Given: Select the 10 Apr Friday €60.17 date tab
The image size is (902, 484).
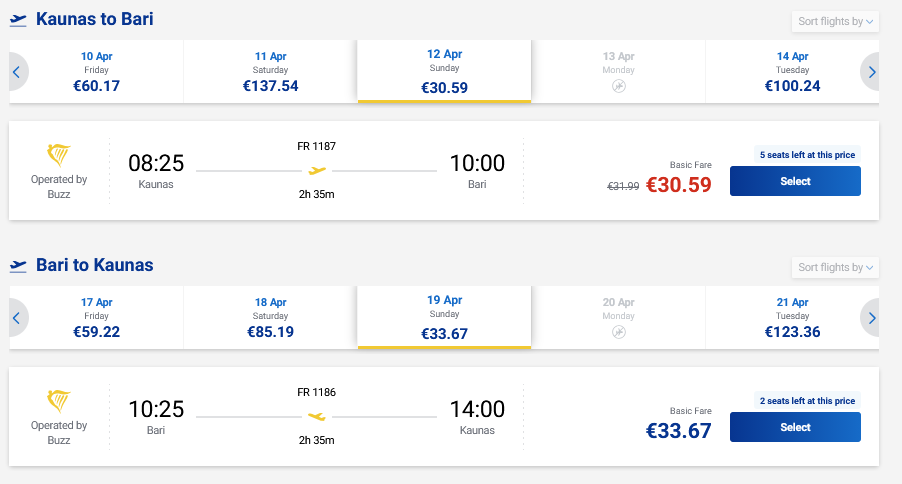Looking at the screenshot, I should [x=97, y=72].
